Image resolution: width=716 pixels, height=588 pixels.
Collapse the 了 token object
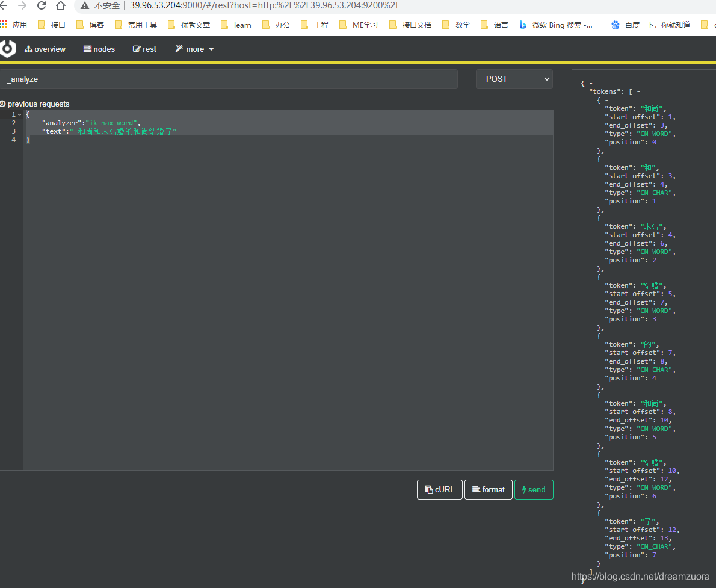click(606, 513)
